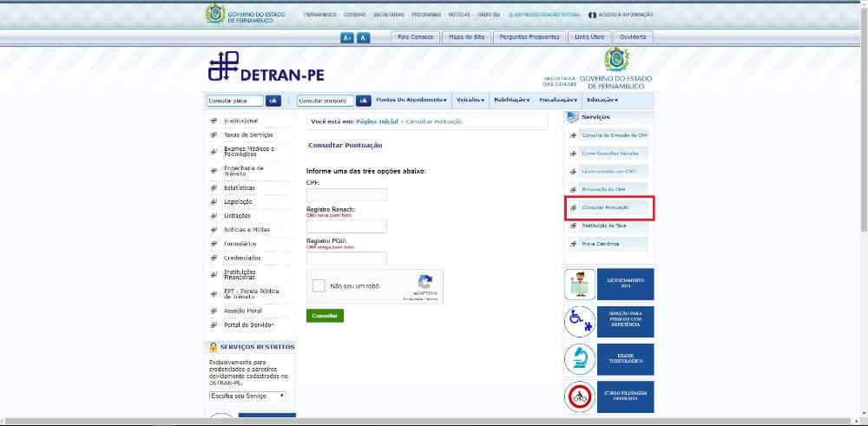The width and height of the screenshot is (868, 426).
Task: Click the Registro Renach input field
Action: coord(346,226)
